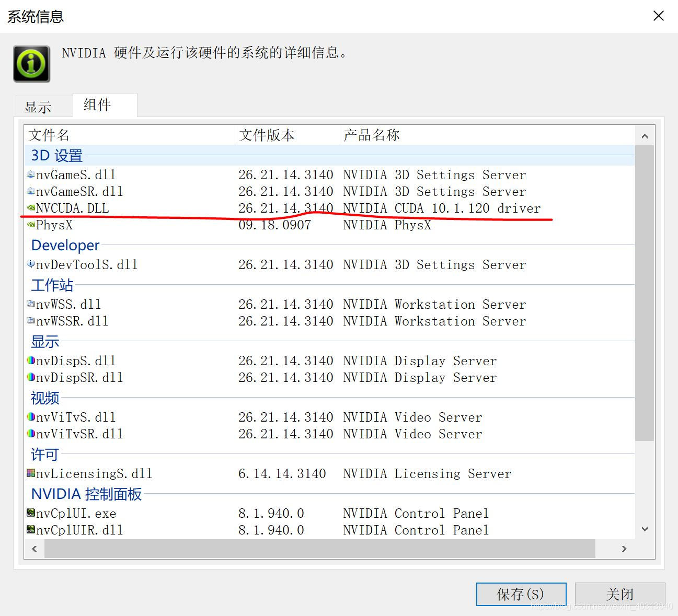
Task: Click the nvDispSR.dll color icon
Action: tap(31, 377)
